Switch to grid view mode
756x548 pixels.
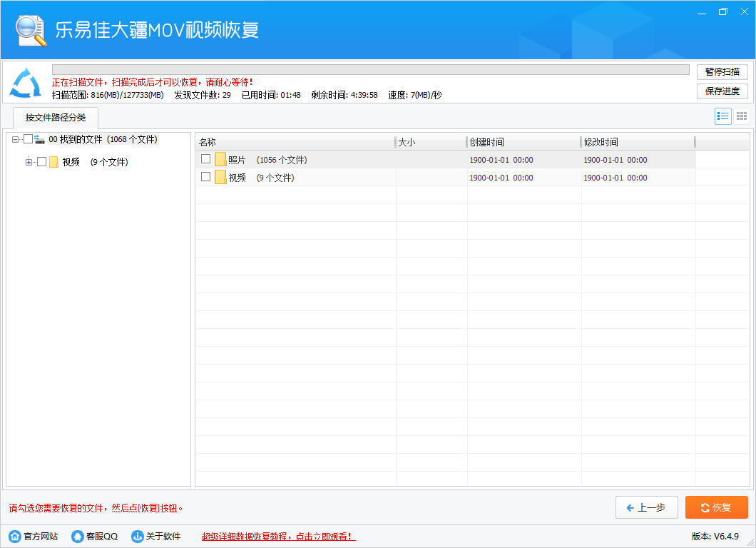[x=741, y=116]
